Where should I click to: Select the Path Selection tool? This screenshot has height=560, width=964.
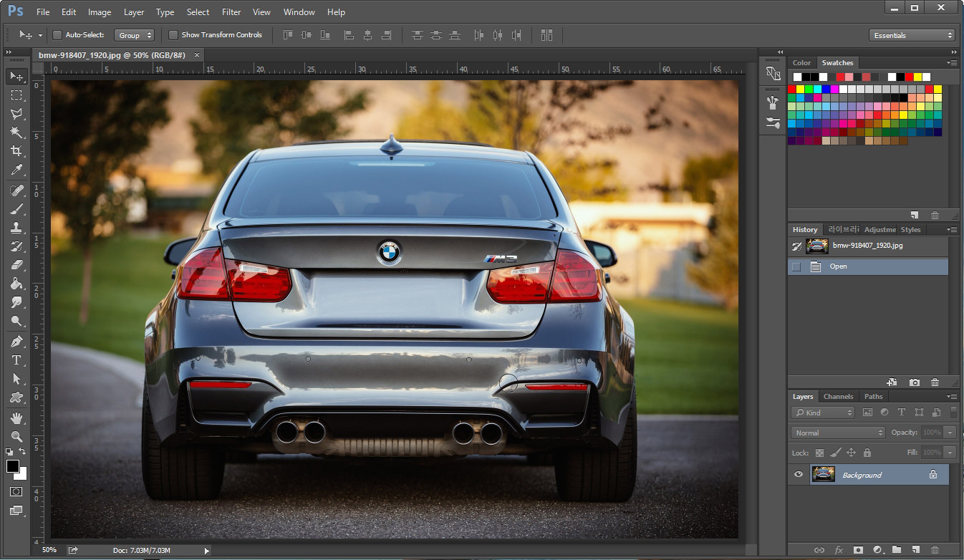point(16,379)
